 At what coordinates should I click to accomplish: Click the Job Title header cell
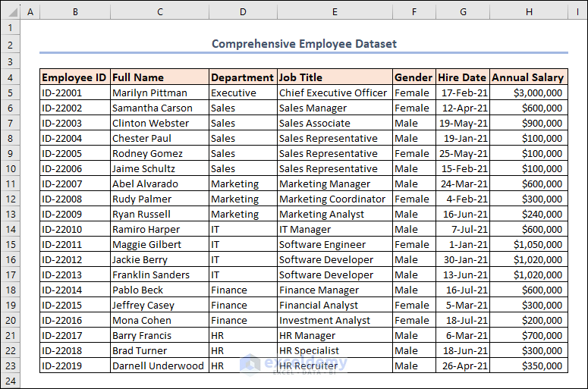click(x=334, y=77)
